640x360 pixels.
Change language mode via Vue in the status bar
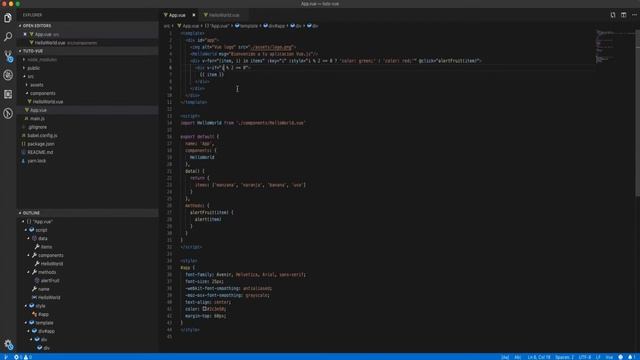[x=609, y=357]
